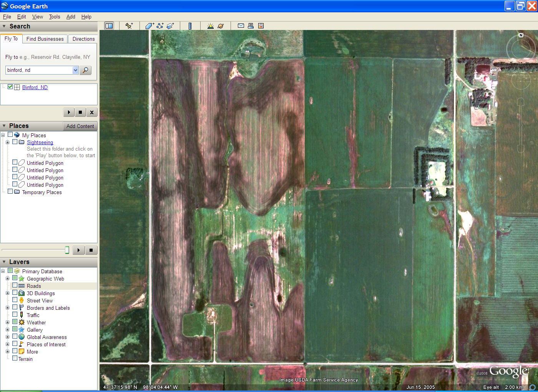Open the File menu

coord(7,17)
